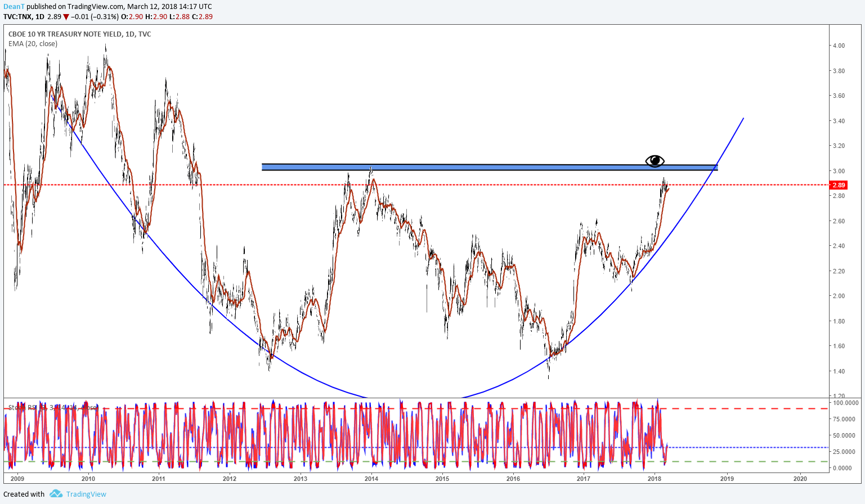Click the Stoch RSI indicator label

pos(53,407)
